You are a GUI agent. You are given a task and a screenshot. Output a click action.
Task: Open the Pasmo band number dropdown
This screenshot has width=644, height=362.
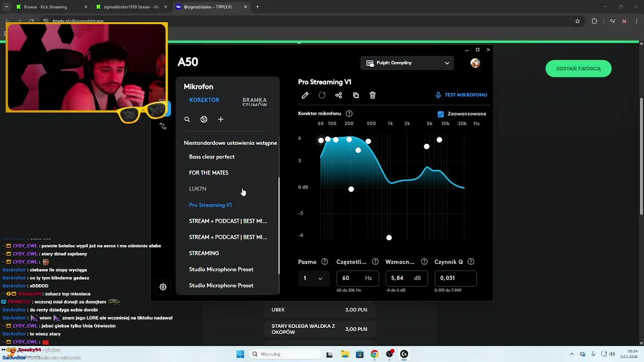[x=313, y=278]
